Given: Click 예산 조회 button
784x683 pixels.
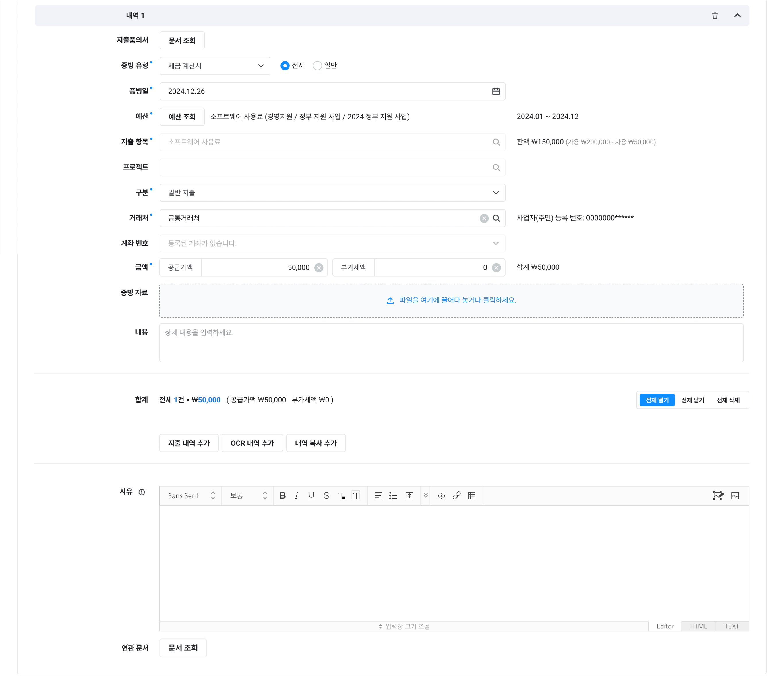Looking at the screenshot, I should (182, 117).
